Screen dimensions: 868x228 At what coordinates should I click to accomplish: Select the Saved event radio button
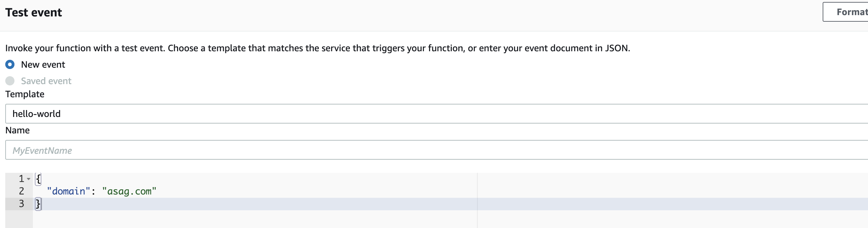(x=10, y=81)
